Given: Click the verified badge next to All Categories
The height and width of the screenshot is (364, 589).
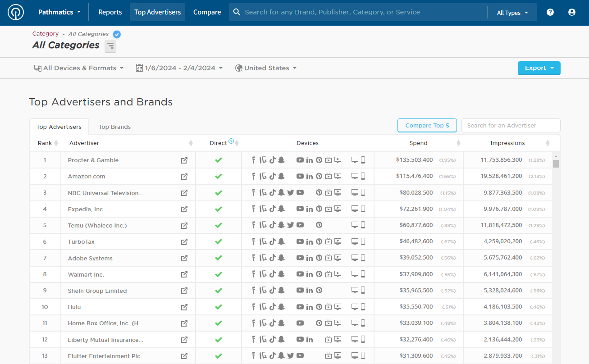Looking at the screenshot, I should (x=117, y=34).
